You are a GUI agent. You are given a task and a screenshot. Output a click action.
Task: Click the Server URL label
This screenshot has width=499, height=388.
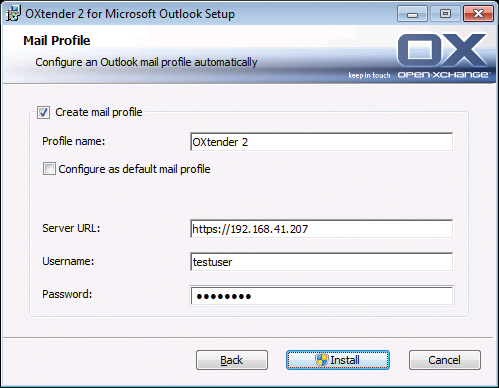pyautogui.click(x=71, y=228)
